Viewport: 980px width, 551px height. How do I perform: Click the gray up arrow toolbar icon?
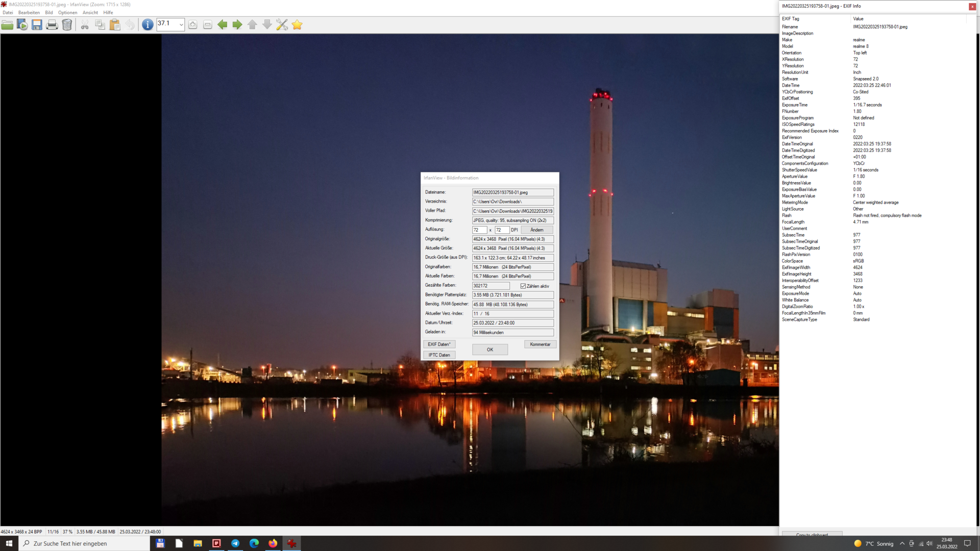[x=252, y=24]
